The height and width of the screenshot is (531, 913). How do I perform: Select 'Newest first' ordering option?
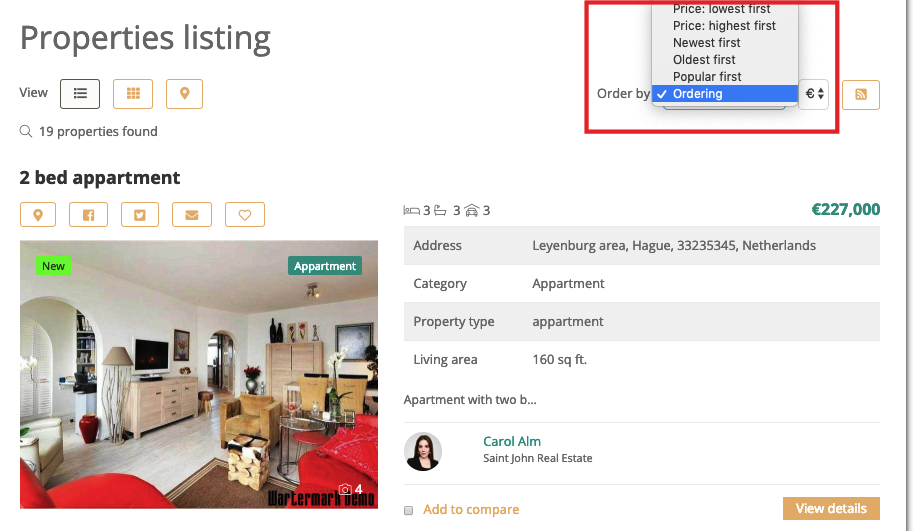click(x=707, y=43)
